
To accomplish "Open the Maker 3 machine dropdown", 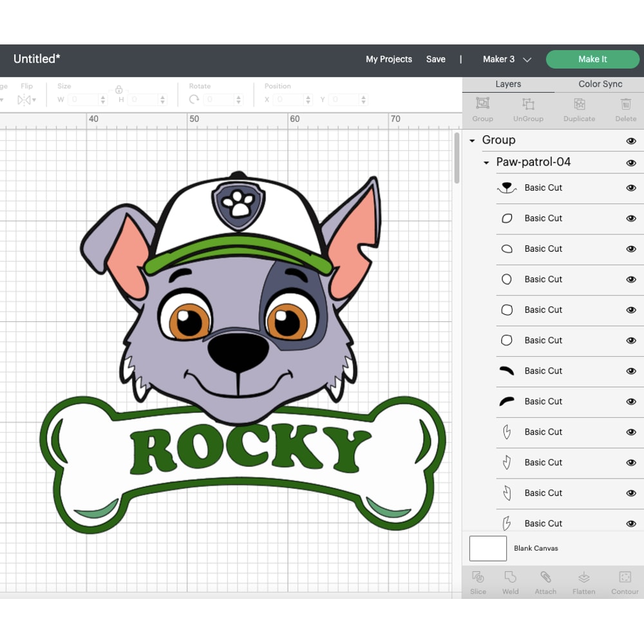I will click(x=507, y=59).
